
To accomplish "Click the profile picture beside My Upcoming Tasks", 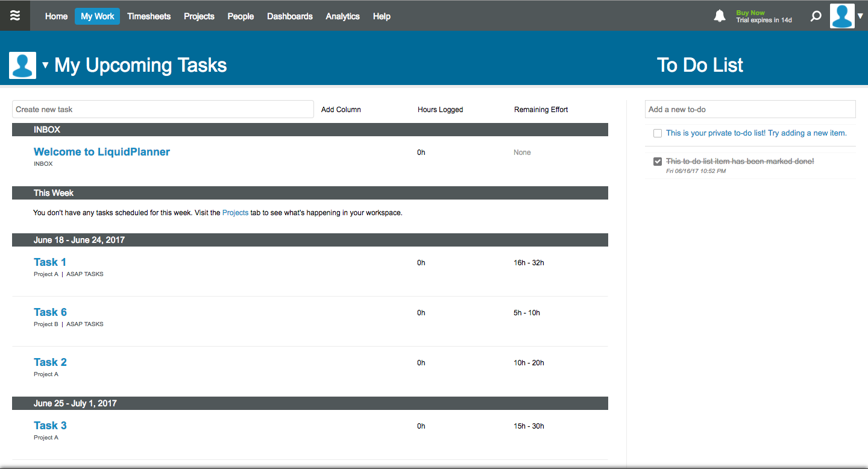I will (22, 65).
